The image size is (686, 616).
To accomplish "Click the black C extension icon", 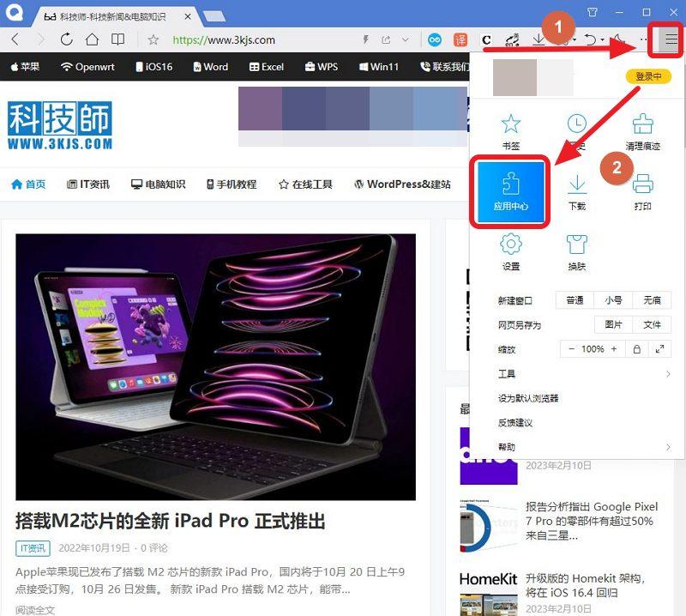I will pyautogui.click(x=486, y=39).
